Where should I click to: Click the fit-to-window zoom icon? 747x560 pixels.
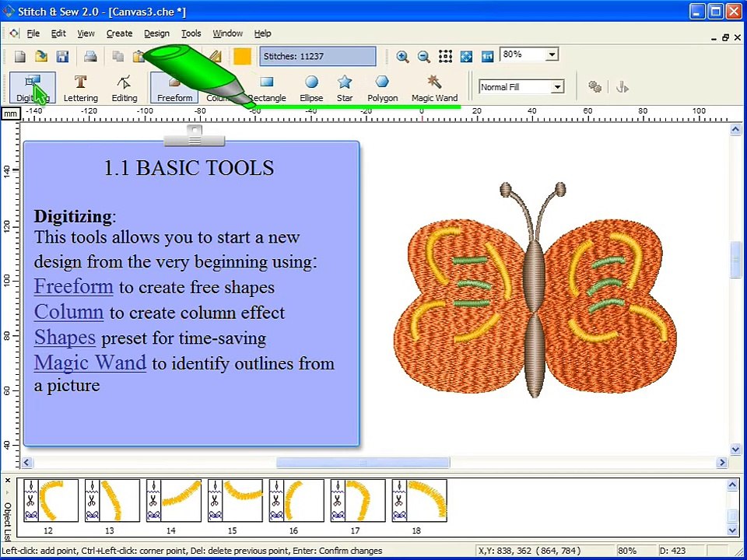point(466,57)
